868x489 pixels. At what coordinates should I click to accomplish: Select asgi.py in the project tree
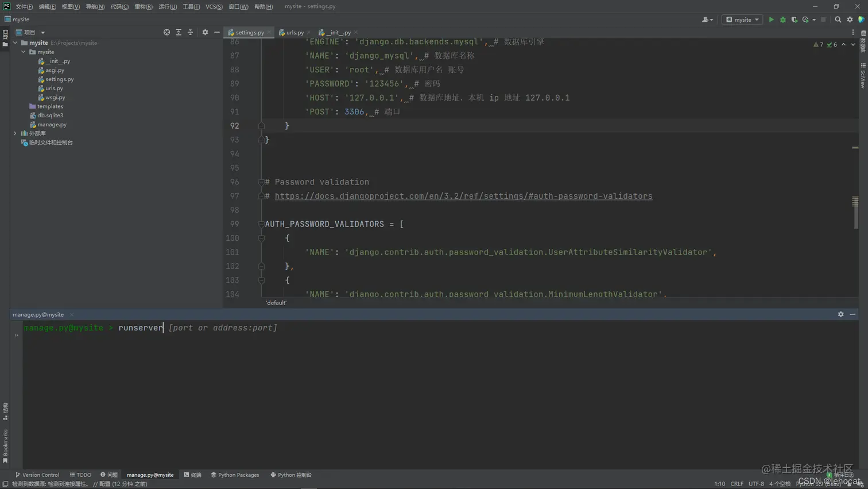[x=51, y=70]
